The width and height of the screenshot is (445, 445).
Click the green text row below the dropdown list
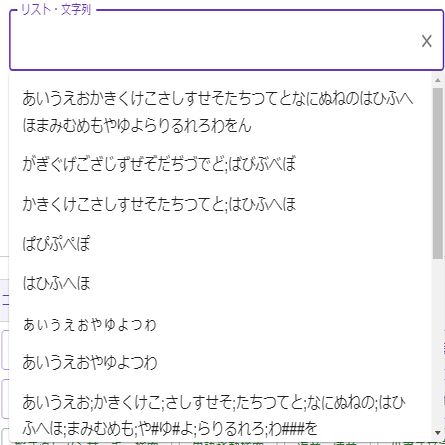coord(227,443)
